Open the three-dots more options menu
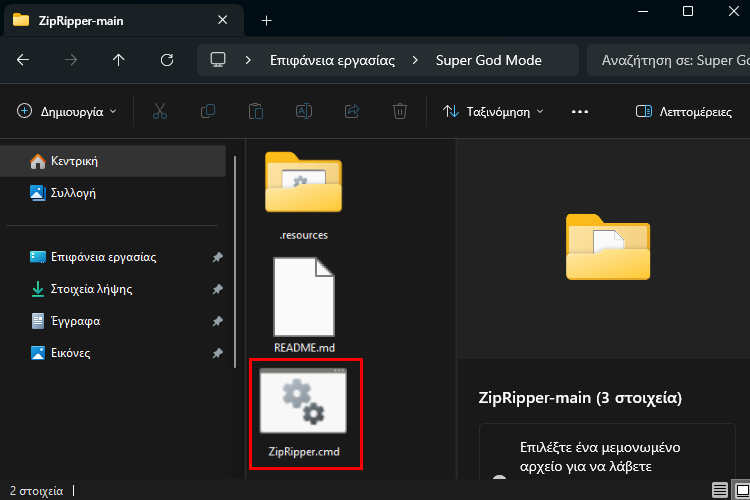 (580, 112)
